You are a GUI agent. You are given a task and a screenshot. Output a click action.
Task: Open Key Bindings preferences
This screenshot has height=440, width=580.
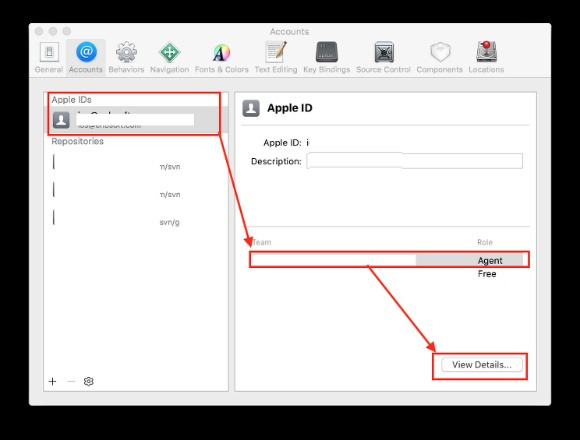click(x=327, y=58)
